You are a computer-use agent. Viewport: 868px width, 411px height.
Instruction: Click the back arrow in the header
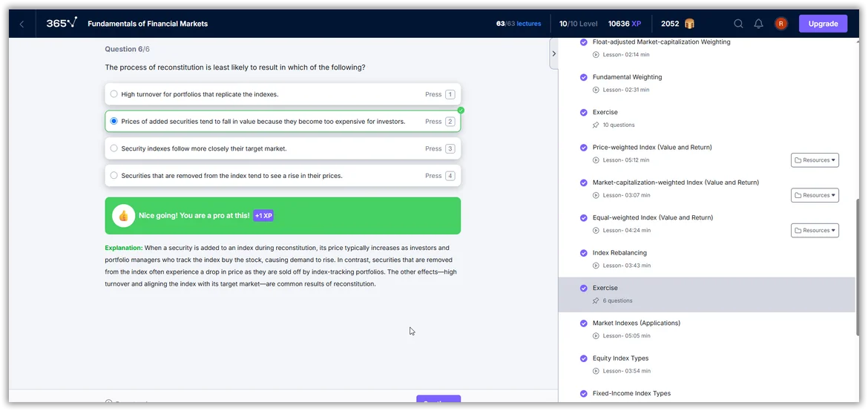(x=22, y=24)
